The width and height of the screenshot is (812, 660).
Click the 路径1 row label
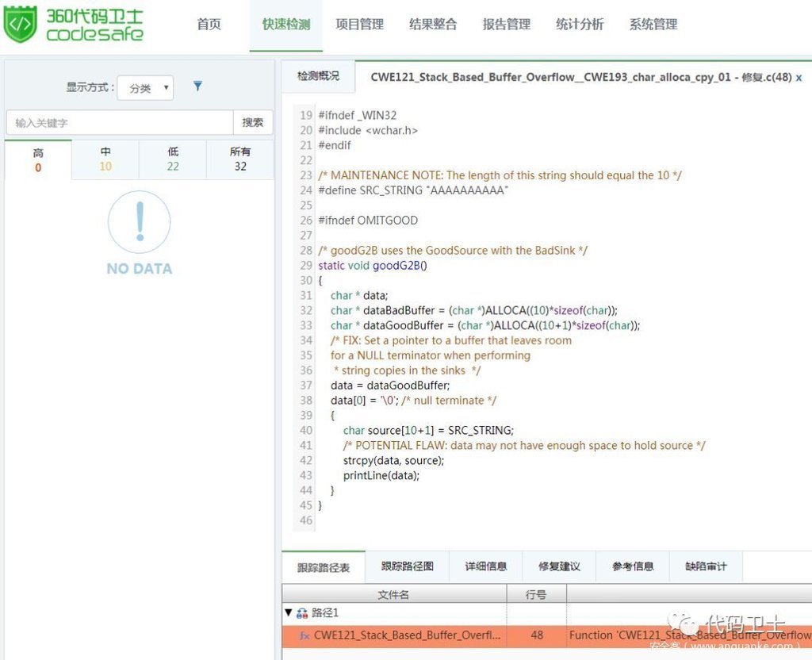(x=325, y=613)
